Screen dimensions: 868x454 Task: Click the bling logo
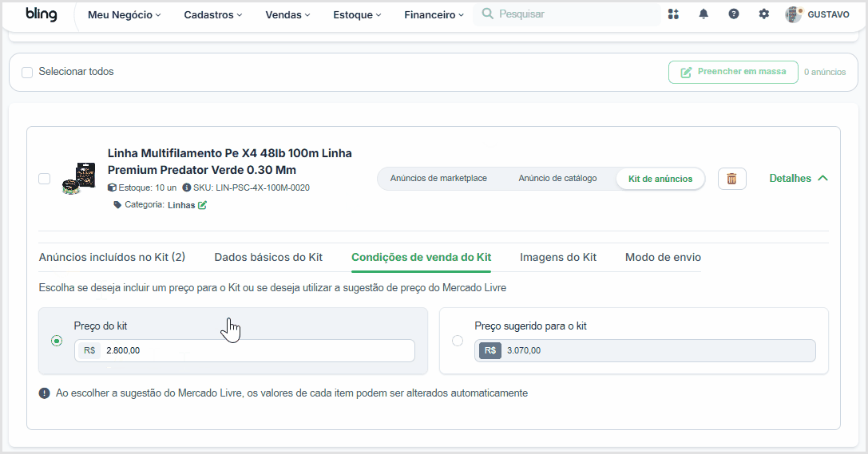42,14
